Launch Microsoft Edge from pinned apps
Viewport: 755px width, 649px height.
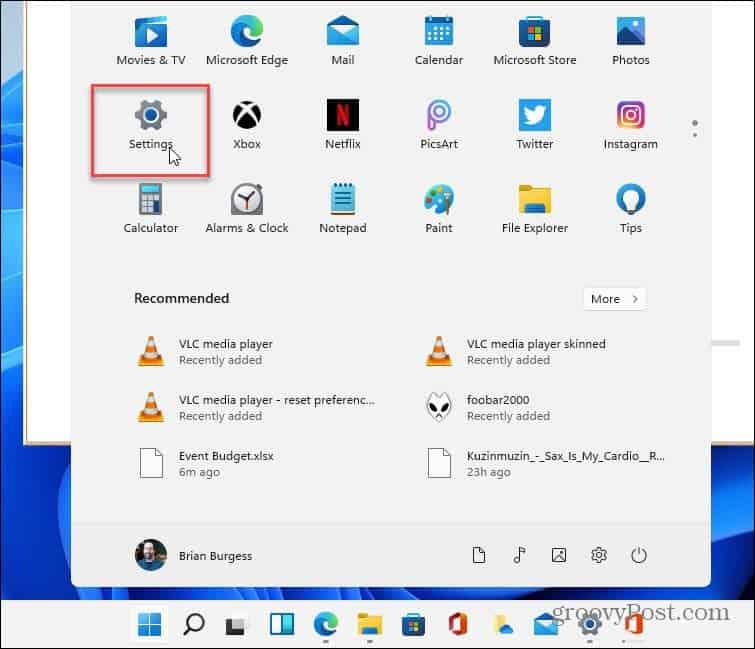tap(247, 41)
